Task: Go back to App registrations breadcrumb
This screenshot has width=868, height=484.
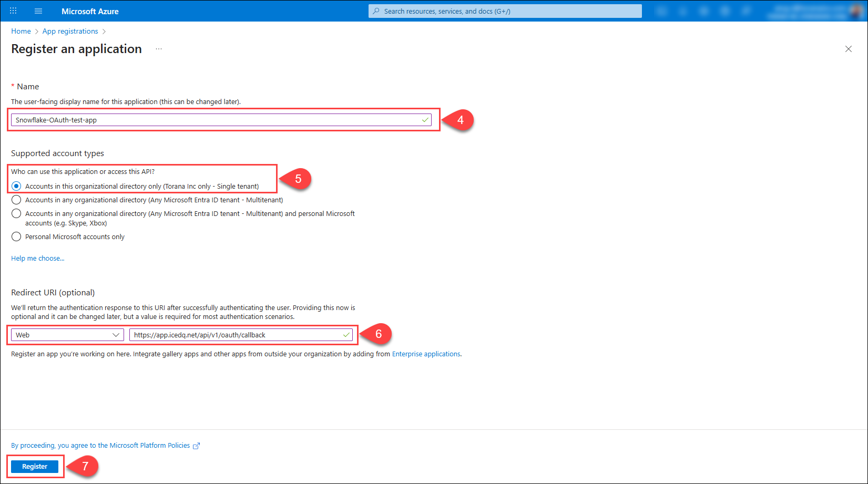Action: click(x=70, y=31)
